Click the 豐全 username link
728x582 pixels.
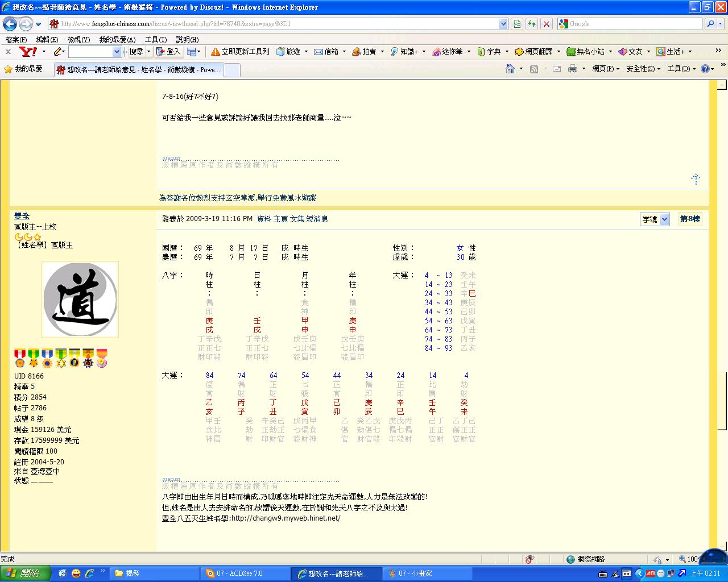click(x=22, y=216)
